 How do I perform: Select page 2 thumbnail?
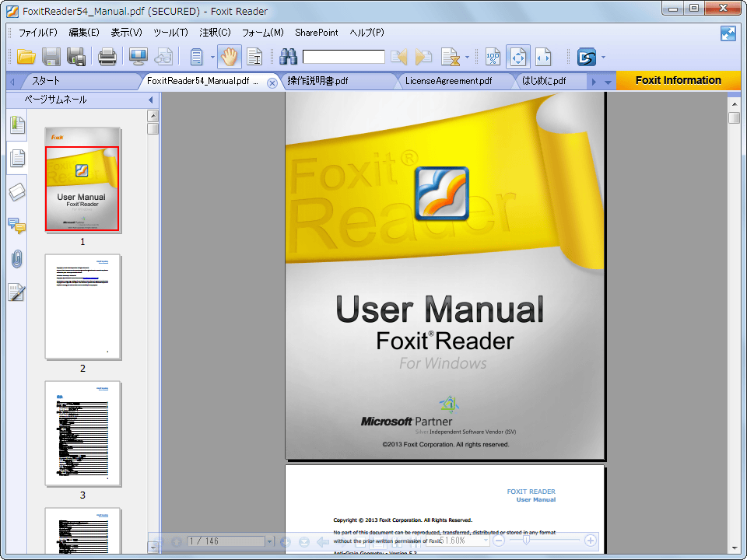[x=83, y=307]
